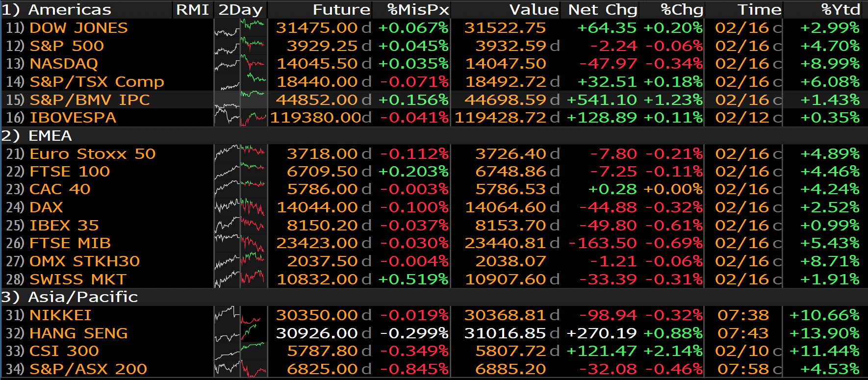
Task: Open the S&P/ASX 200 2Day chart
Action: 240,369
